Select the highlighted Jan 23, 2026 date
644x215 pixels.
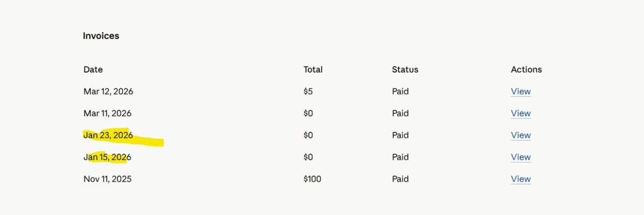[x=108, y=135]
